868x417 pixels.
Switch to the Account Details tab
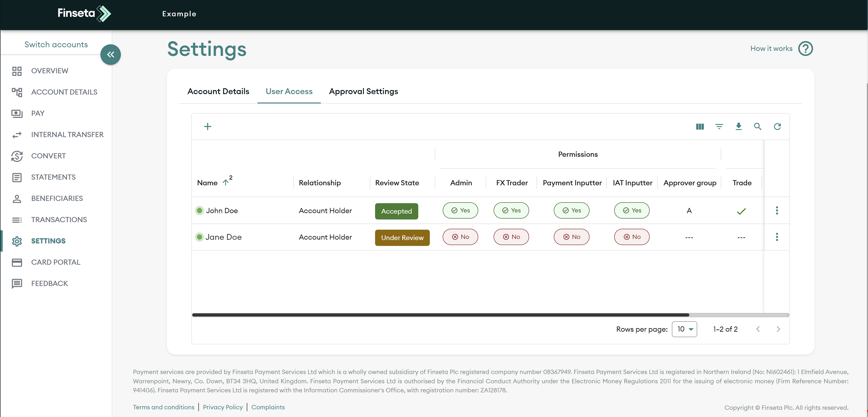pos(218,91)
